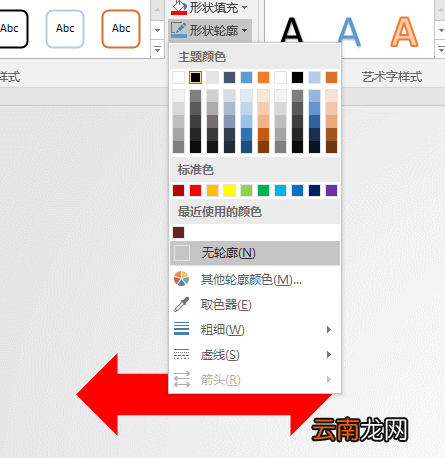Open the 形状填充 shape fill dropdown
Image resolution: width=445 pixels, height=458 pixels.
(210, 7)
